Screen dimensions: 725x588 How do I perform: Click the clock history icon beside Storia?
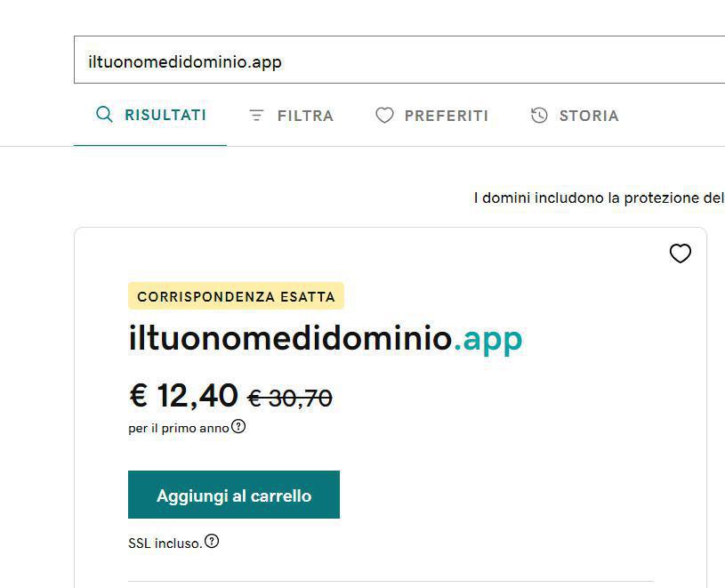(539, 116)
